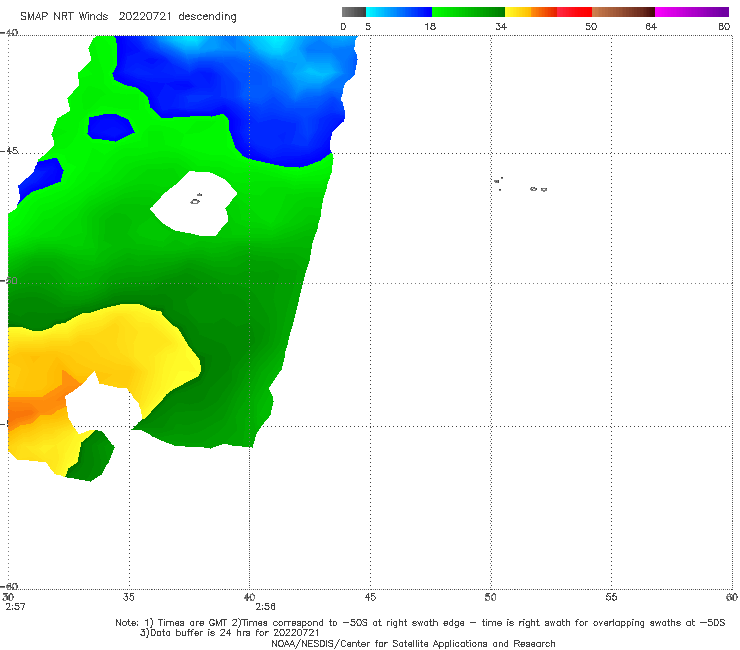Click the '-40' latitude label at top left
The height and width of the screenshot is (650, 740).
pos(9,32)
